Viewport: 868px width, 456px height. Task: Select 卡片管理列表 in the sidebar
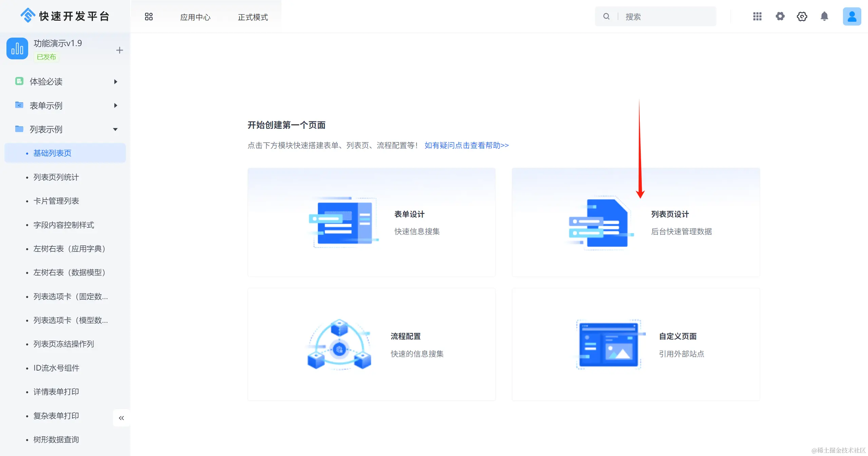[x=56, y=201]
